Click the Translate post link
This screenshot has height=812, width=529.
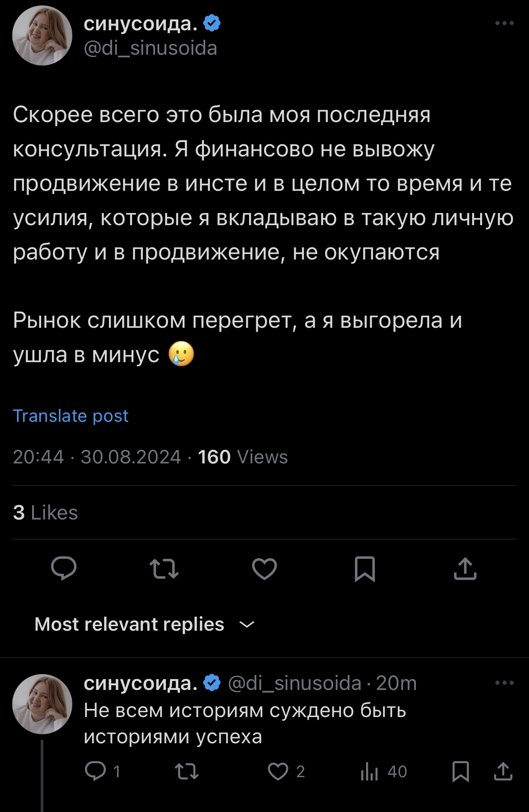71,415
